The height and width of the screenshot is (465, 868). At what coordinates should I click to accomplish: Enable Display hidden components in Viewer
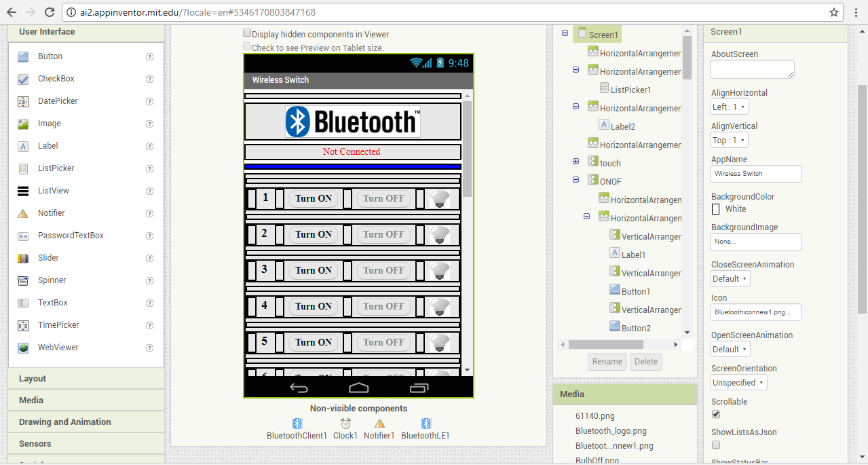[247, 33]
